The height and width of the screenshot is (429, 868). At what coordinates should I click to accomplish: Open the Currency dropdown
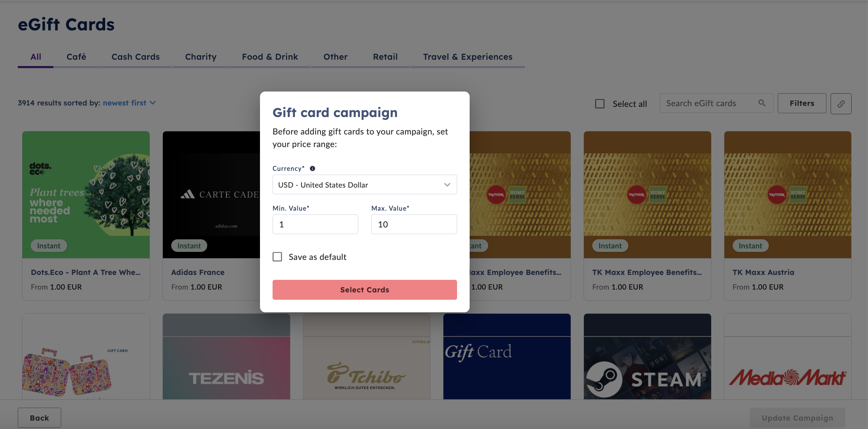(x=364, y=184)
